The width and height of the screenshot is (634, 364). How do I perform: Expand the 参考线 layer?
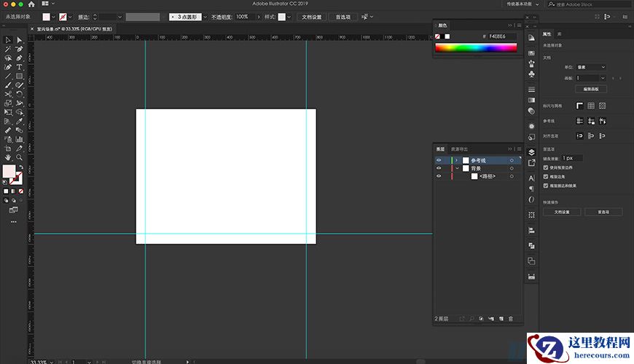[x=456, y=160]
